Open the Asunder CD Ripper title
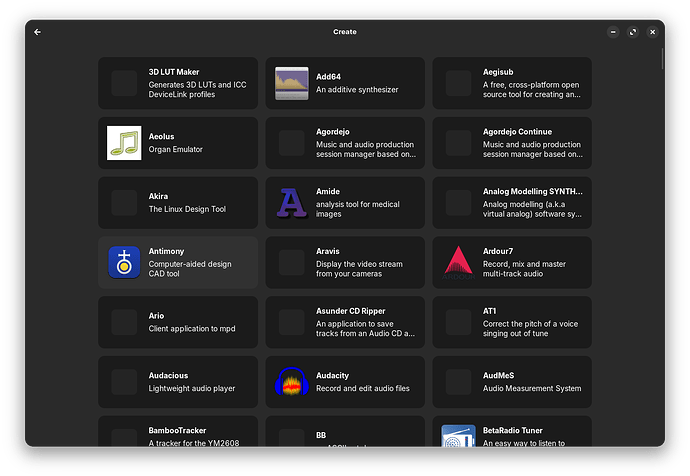The height and width of the screenshot is (476, 690). click(x=351, y=311)
